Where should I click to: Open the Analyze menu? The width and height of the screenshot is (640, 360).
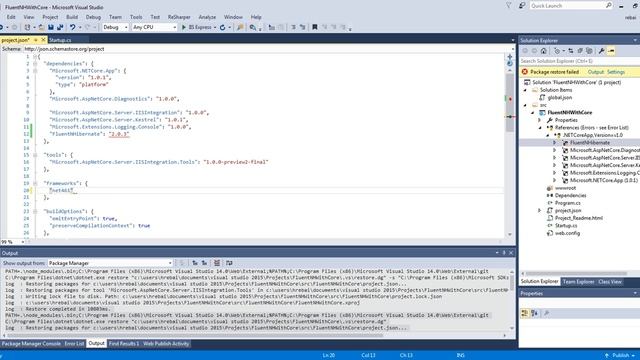click(207, 17)
